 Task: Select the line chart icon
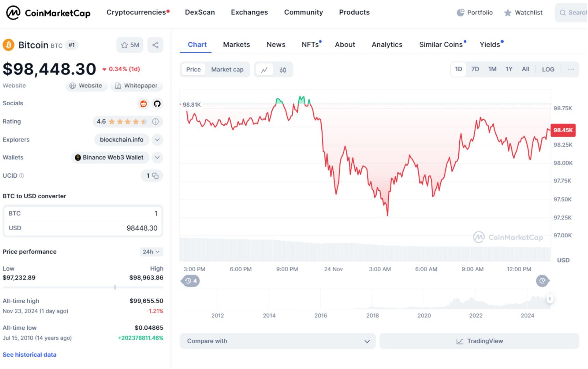265,70
